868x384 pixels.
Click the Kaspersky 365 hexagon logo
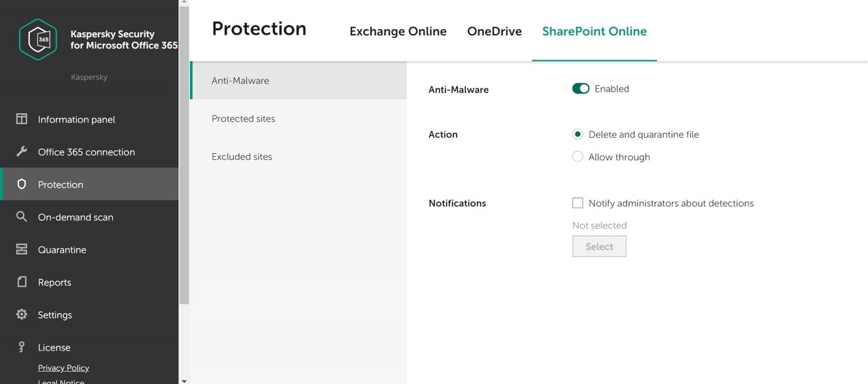pyautogui.click(x=38, y=39)
